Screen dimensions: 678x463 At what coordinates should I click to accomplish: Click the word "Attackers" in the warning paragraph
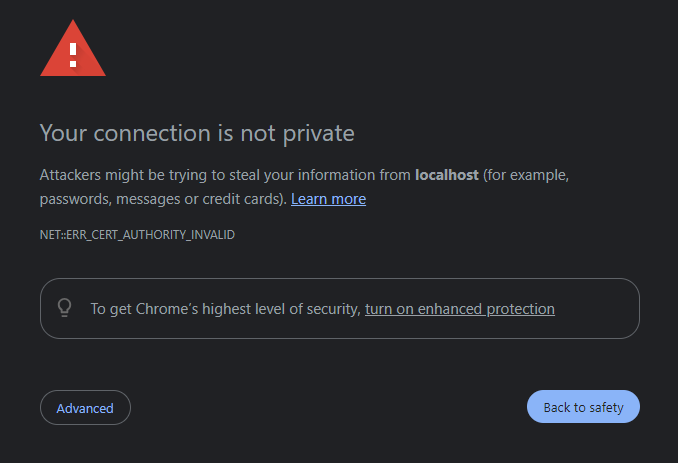(x=73, y=175)
